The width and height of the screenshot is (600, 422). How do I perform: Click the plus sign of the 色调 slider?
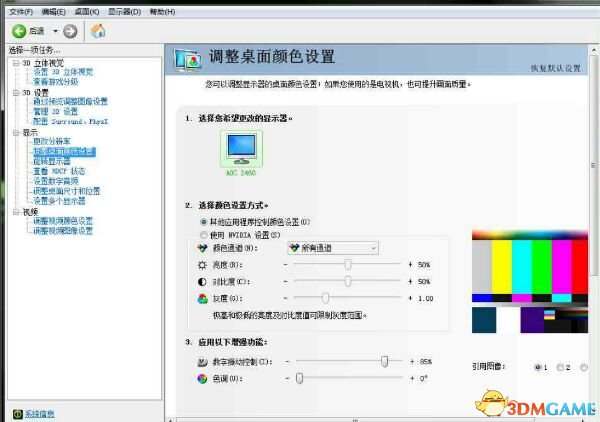[412, 378]
